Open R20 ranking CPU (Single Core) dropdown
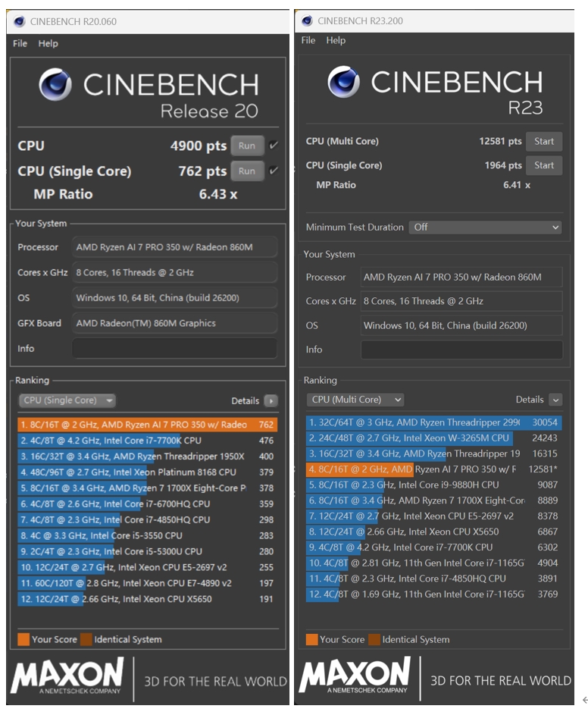Image resolution: width=588 pixels, height=712 pixels. click(x=67, y=400)
